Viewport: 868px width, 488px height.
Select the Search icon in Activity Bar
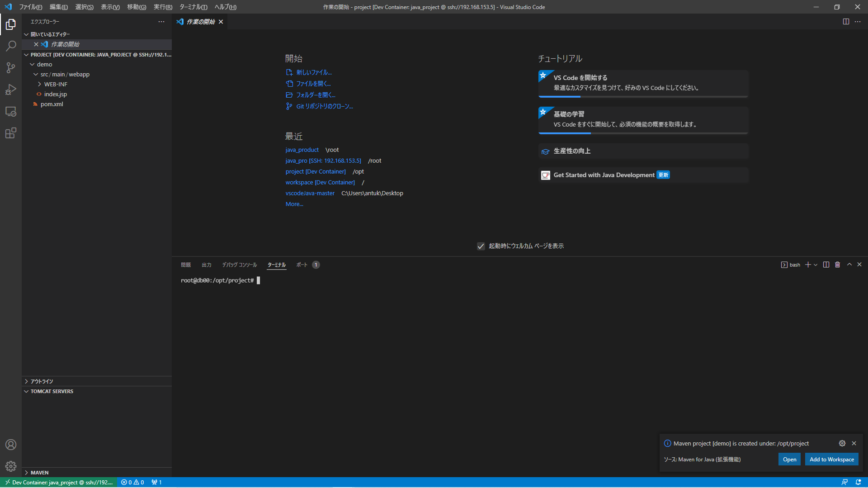10,46
